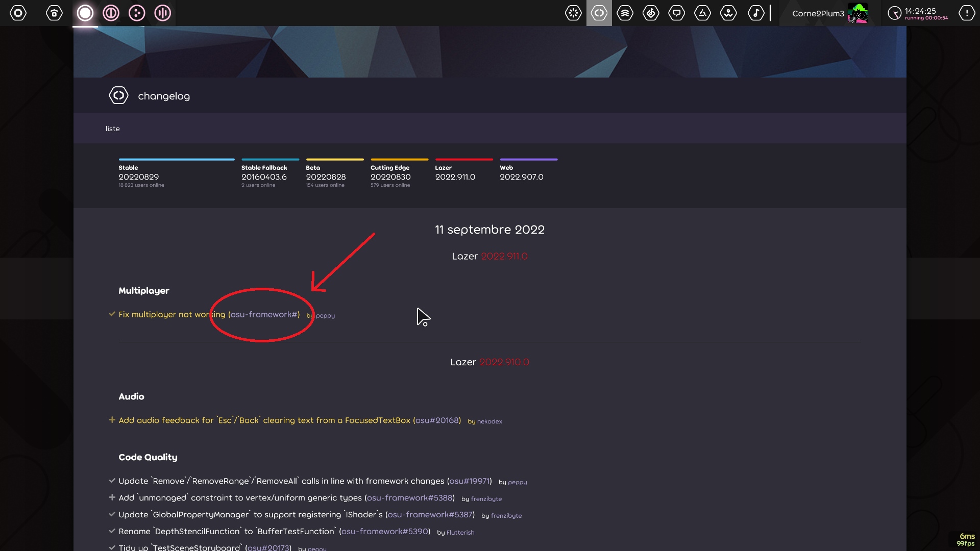Select the osu!catch ruleset icon
980x551 pixels.
point(136,13)
